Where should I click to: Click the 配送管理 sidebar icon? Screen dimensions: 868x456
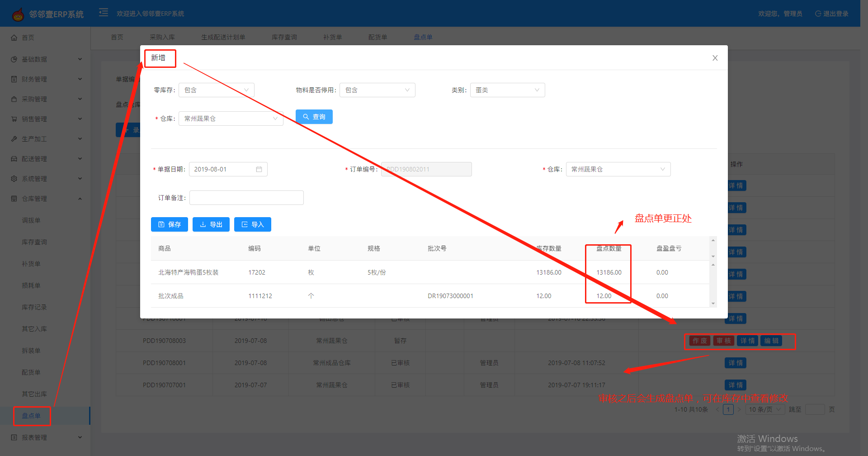coord(14,159)
